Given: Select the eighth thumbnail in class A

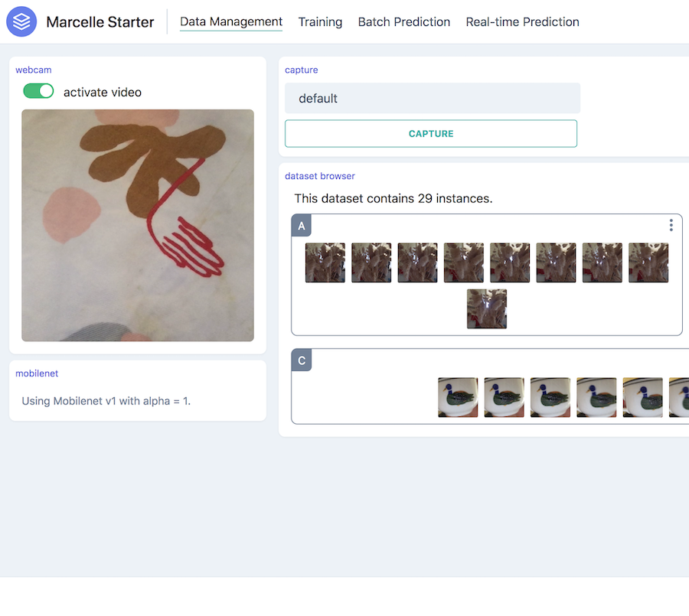Looking at the screenshot, I should 648,262.
